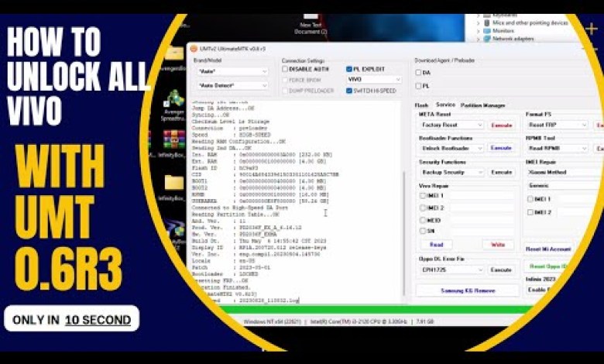Check IMEI 1 under IMEI Repair

point(530,199)
